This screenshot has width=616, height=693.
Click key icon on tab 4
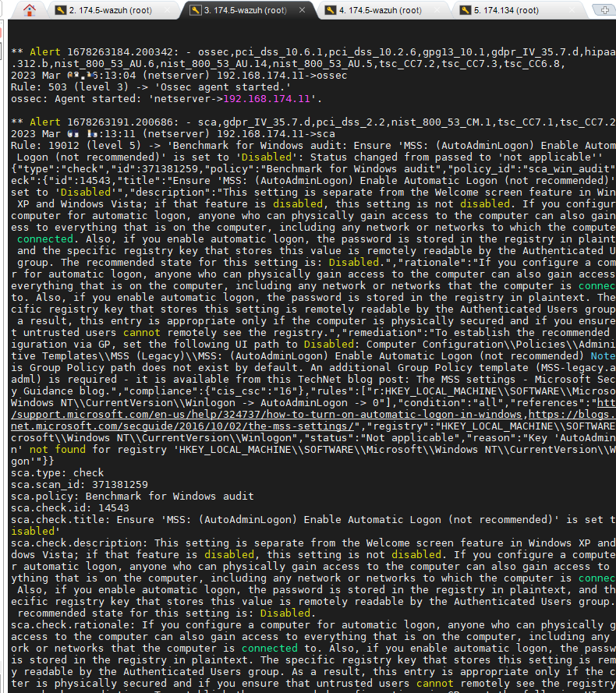tap(331, 10)
